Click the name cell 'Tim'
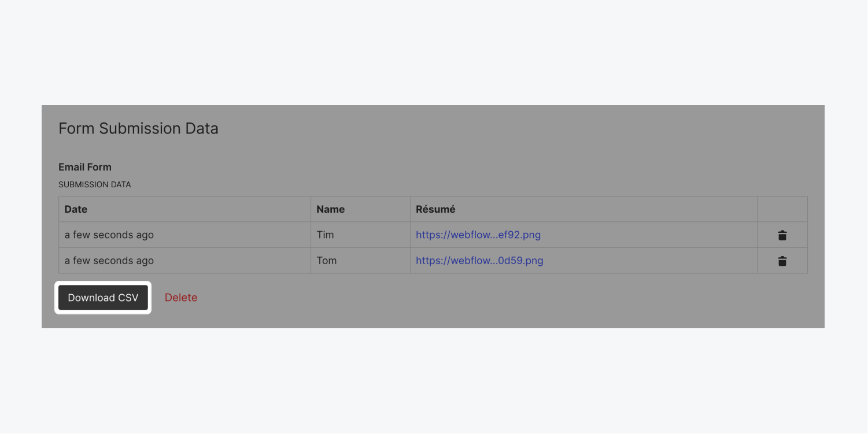868x434 pixels. [x=360, y=235]
